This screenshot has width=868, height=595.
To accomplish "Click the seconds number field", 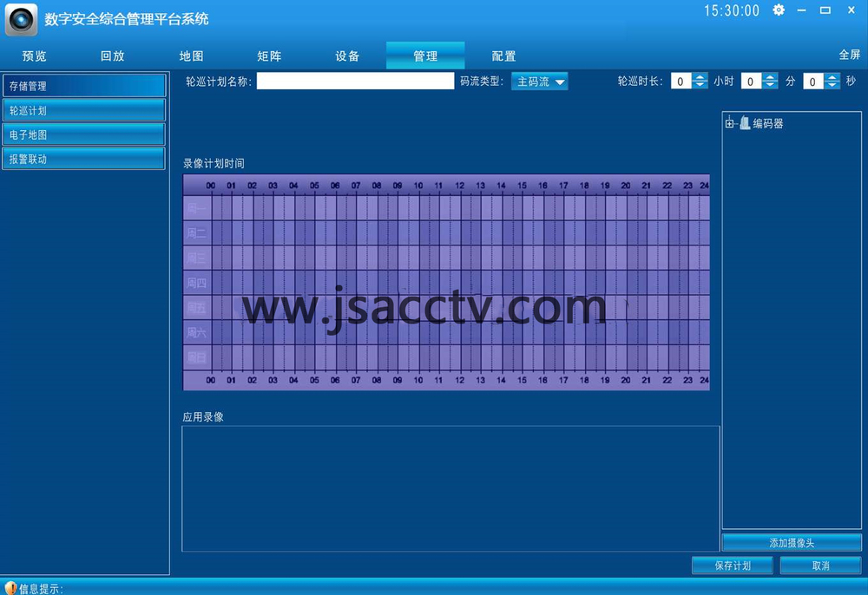I will click(813, 82).
